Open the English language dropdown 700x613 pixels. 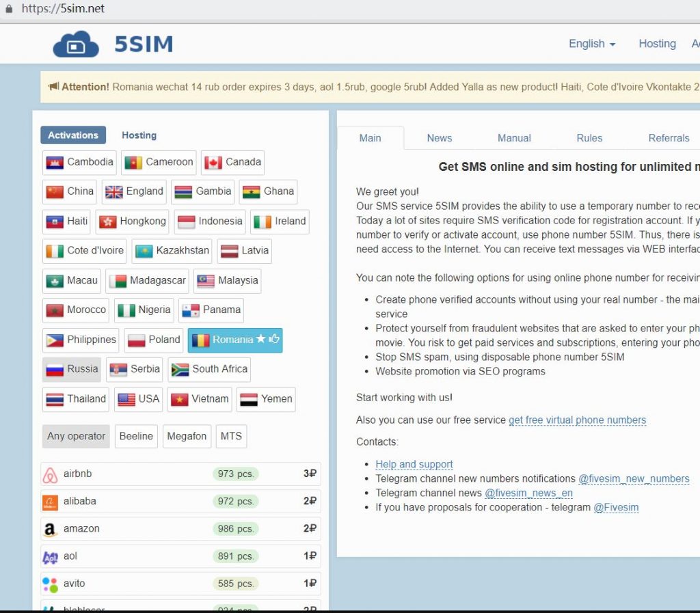click(592, 44)
